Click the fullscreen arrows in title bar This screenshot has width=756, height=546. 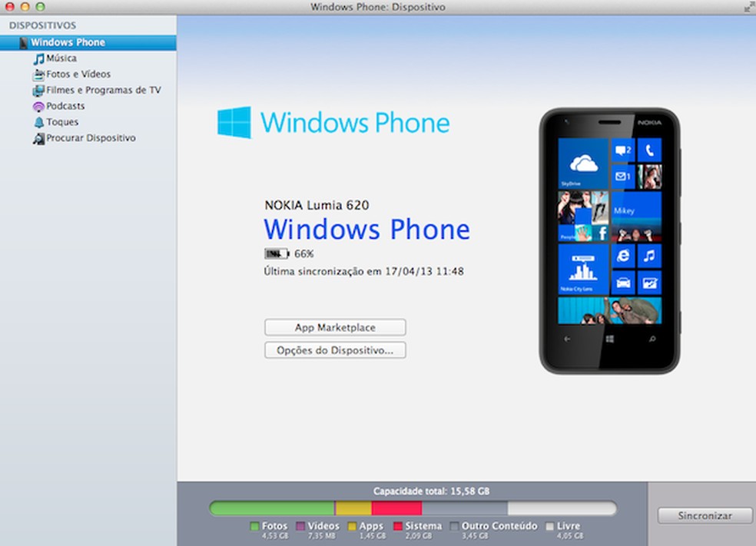point(749,7)
